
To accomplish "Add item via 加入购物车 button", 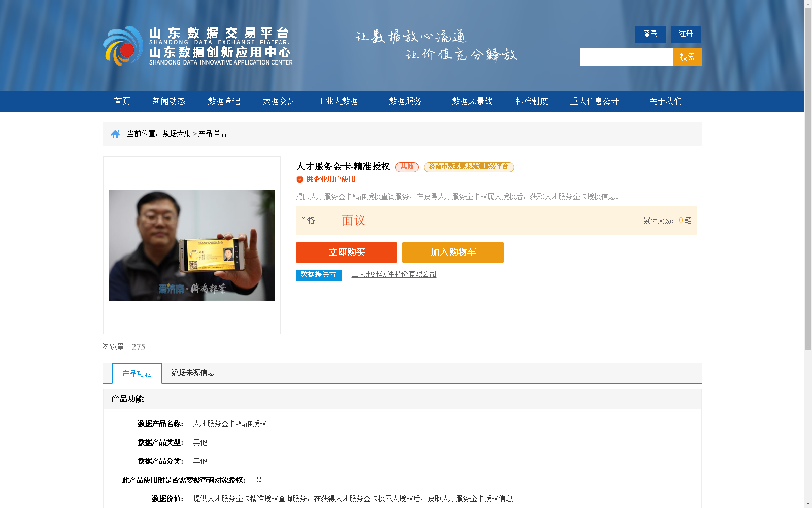I will point(452,252).
